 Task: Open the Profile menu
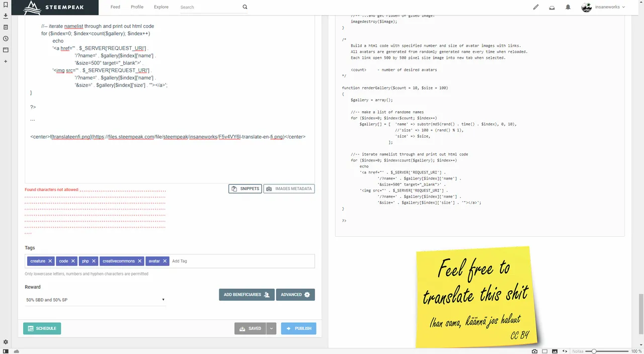click(x=137, y=7)
